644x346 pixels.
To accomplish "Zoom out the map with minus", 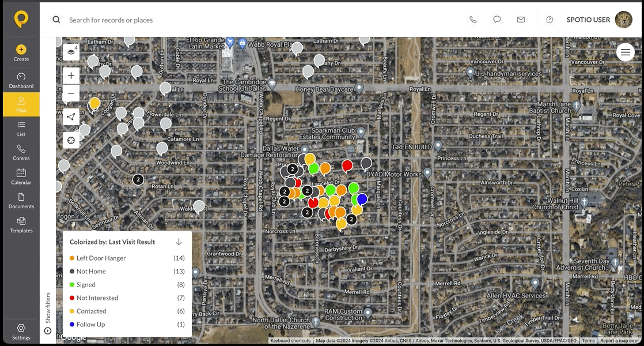I will (71, 93).
